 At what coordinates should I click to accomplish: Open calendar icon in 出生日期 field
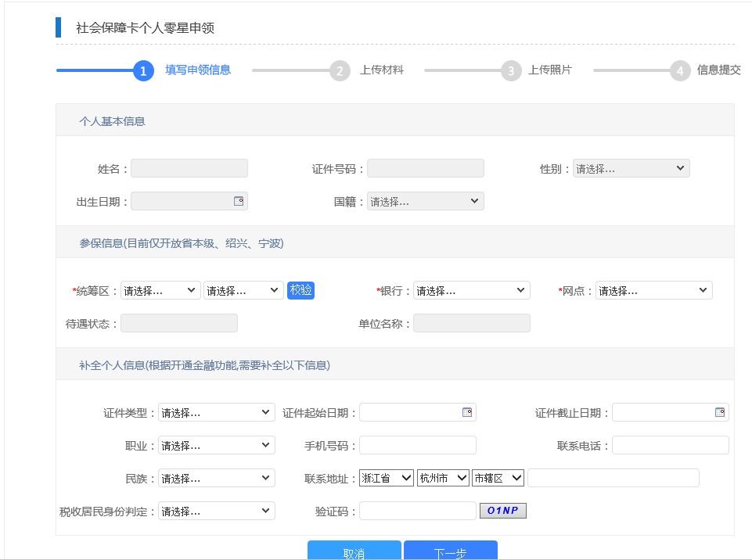point(239,201)
